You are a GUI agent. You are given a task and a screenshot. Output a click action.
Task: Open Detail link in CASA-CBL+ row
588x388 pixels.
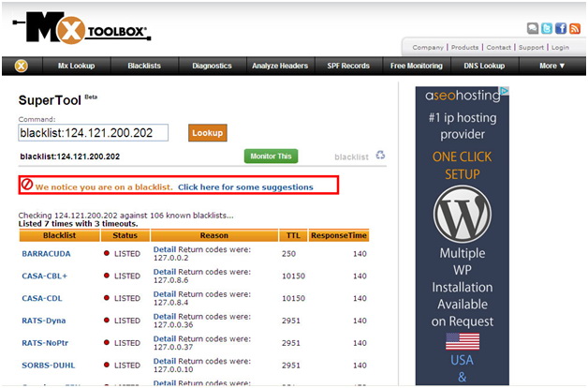165,272
